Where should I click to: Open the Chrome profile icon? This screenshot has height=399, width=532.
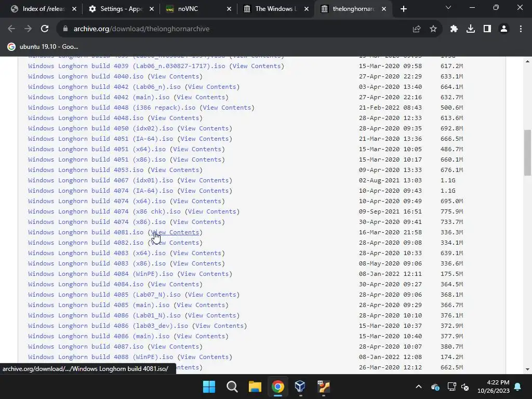click(504, 29)
